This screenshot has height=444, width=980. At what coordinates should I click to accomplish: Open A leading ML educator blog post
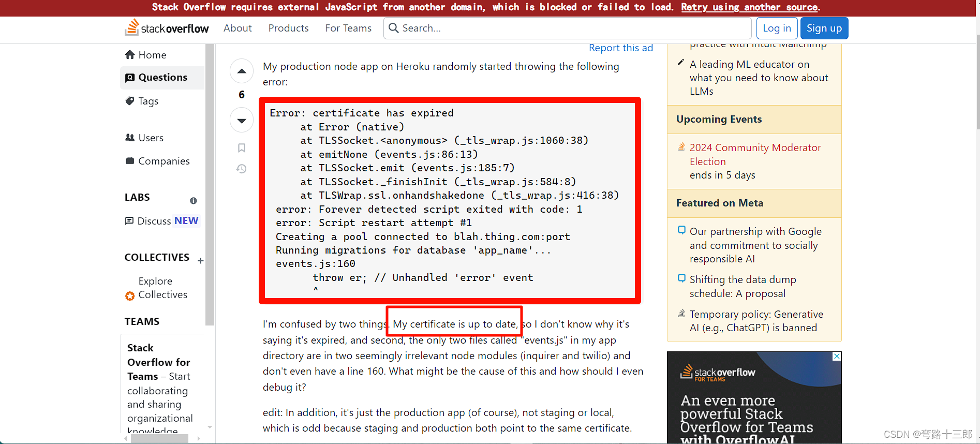click(x=759, y=78)
